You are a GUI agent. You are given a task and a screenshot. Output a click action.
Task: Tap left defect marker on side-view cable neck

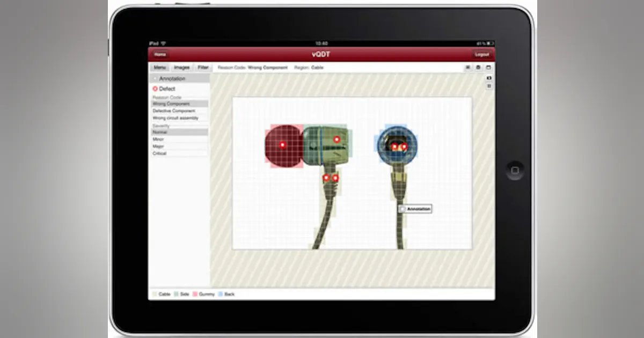coord(326,178)
